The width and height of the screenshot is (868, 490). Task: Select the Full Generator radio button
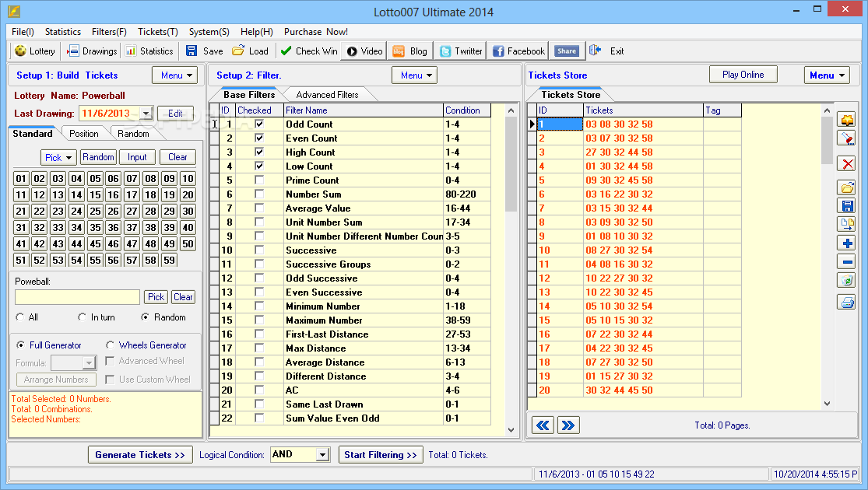[x=20, y=345]
